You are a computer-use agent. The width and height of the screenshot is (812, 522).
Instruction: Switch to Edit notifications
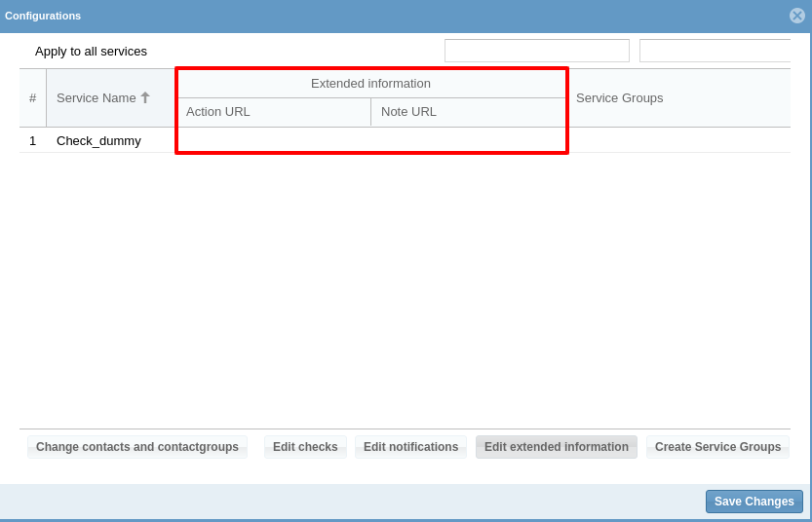tap(410, 447)
